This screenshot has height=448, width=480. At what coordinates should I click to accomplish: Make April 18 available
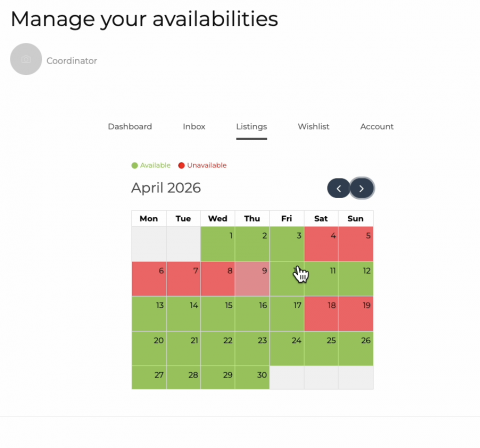coord(321,314)
